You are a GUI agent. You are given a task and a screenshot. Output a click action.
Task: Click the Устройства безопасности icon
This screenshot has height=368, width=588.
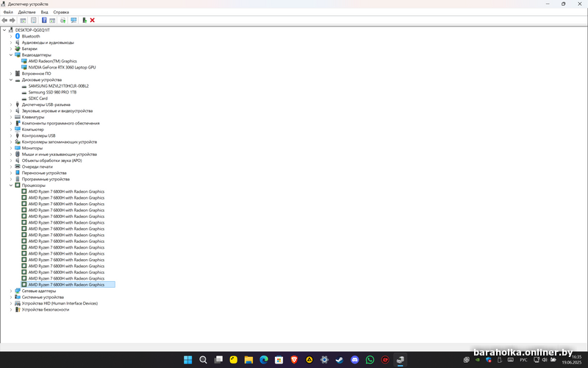click(x=17, y=310)
